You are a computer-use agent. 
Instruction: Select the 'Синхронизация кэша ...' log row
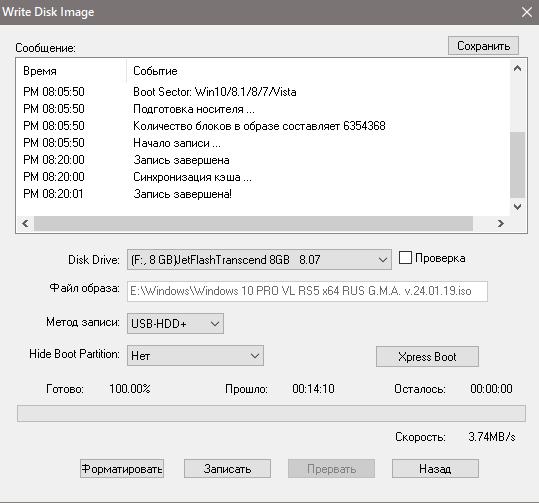264,177
